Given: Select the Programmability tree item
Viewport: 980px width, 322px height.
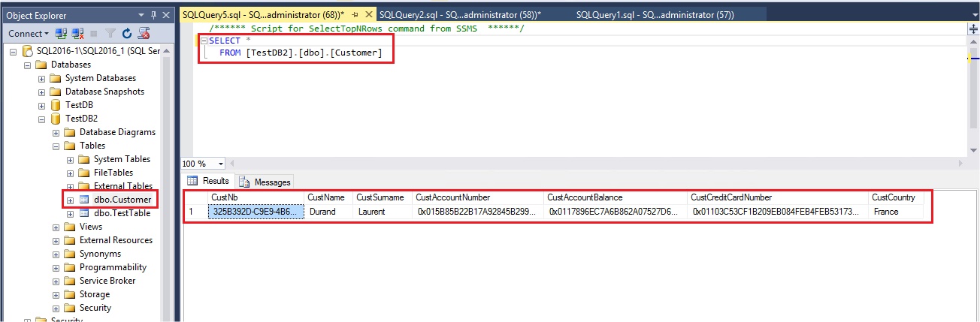Looking at the screenshot, I should coord(113,267).
